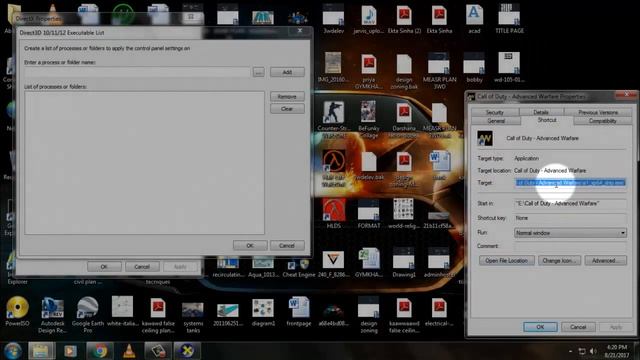This screenshot has height=360, width=640.
Task: Select the electrical PDF desktop icon
Action: click(x=439, y=312)
